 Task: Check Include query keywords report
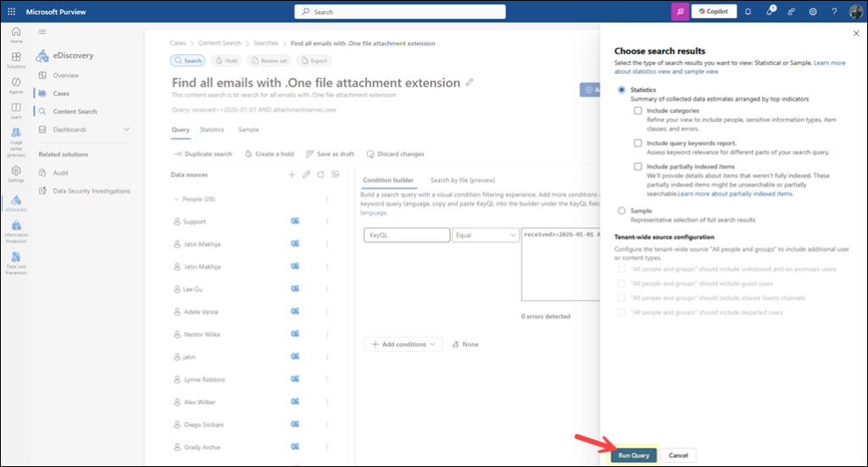click(x=637, y=142)
